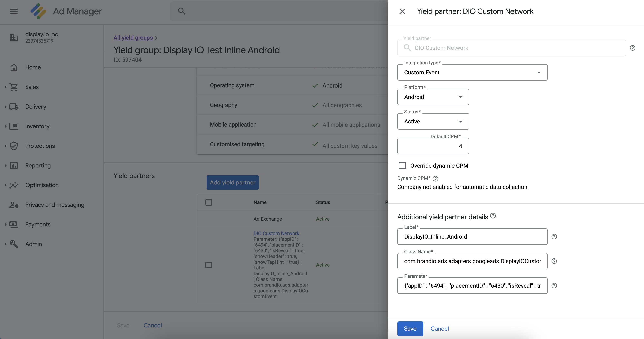Click the blue Save button in side panel
This screenshot has width=644, height=339.
click(410, 329)
